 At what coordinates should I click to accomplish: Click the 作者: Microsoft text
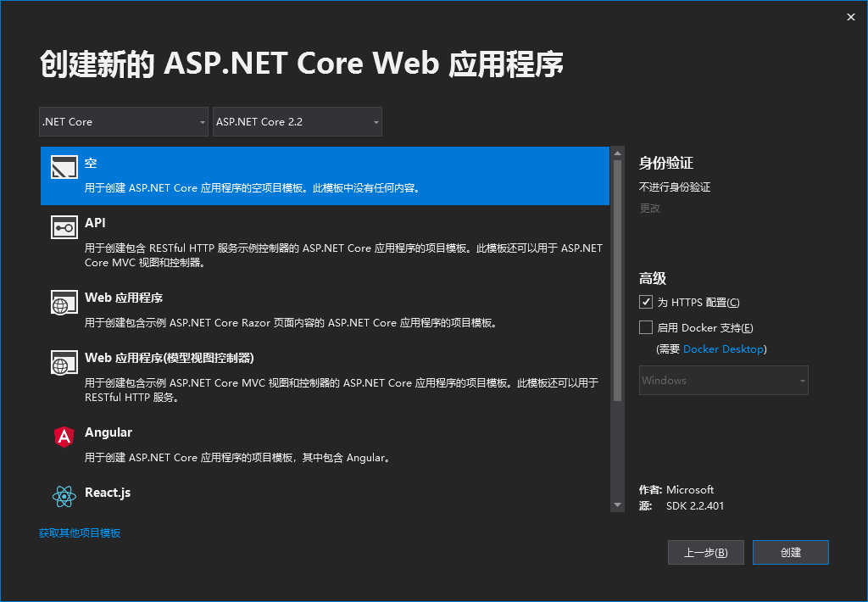676,489
